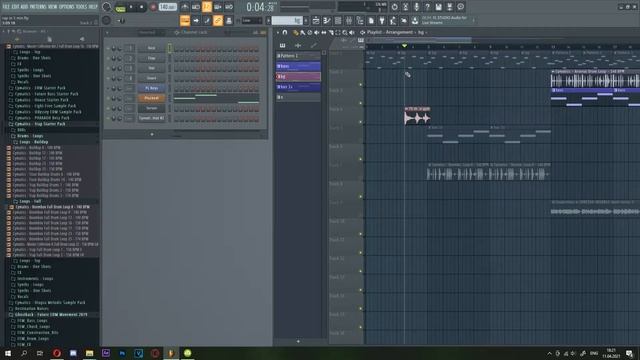Screen dimensions: 640x360
Task: Open the TOOLS menu
Action: (x=82, y=7)
